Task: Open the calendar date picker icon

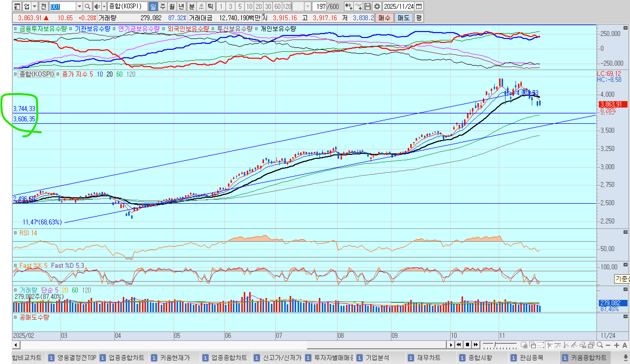Action: click(x=419, y=6)
